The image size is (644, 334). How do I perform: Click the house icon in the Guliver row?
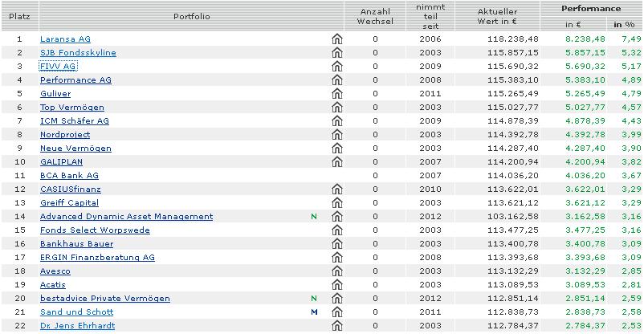click(337, 93)
